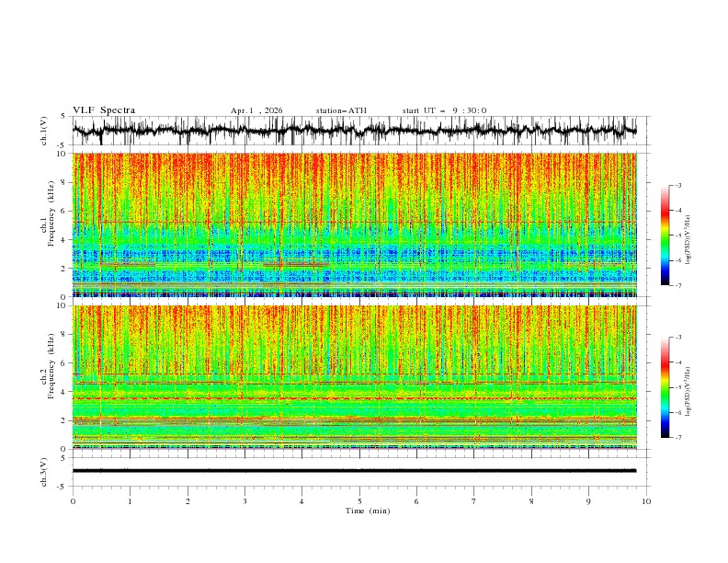Click the "-7" tick on ch.2 color bar
This screenshot has width=728, height=563.
point(678,438)
